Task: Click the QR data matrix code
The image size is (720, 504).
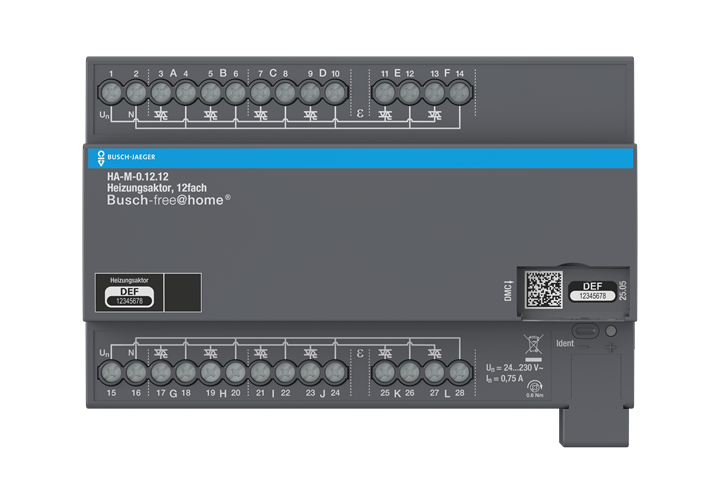Action: [544, 290]
